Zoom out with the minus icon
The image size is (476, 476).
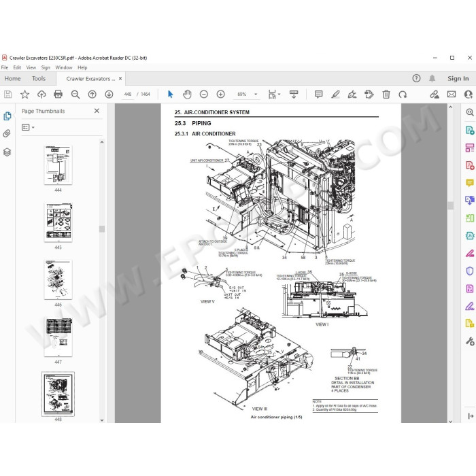pyautogui.click(x=204, y=95)
